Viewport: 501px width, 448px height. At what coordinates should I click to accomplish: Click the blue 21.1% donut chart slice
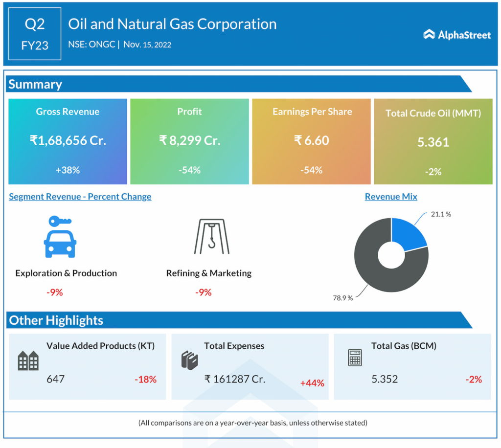click(409, 235)
